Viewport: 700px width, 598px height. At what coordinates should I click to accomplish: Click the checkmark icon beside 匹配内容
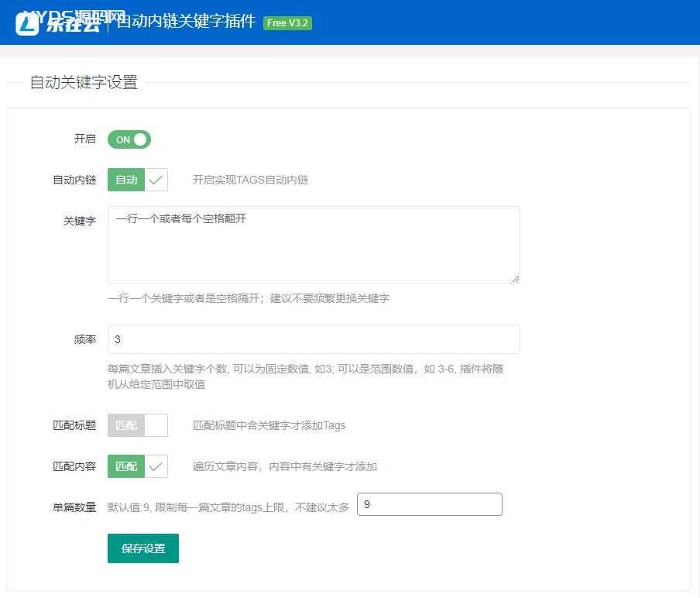156,466
